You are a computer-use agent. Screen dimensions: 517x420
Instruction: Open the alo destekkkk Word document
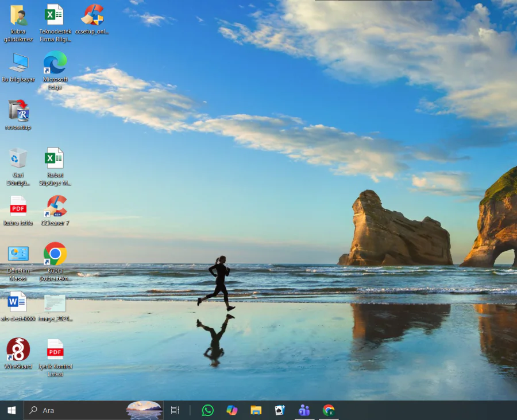click(17, 300)
